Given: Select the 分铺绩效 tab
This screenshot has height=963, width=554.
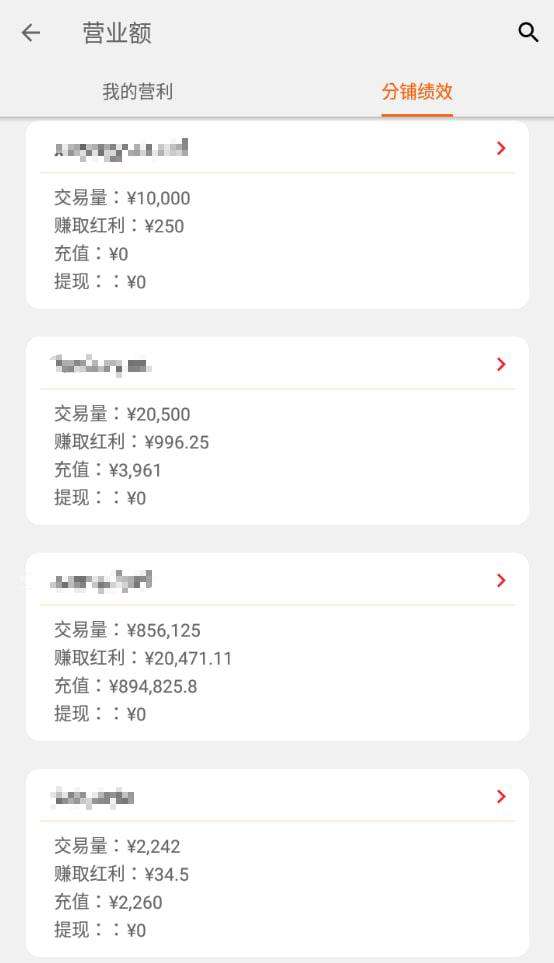Looking at the screenshot, I should pos(417,92).
